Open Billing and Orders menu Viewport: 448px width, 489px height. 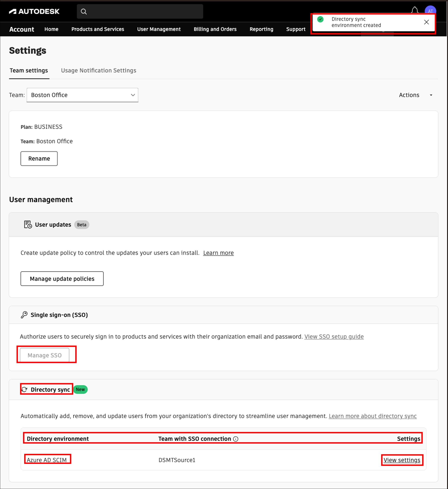[x=215, y=29]
